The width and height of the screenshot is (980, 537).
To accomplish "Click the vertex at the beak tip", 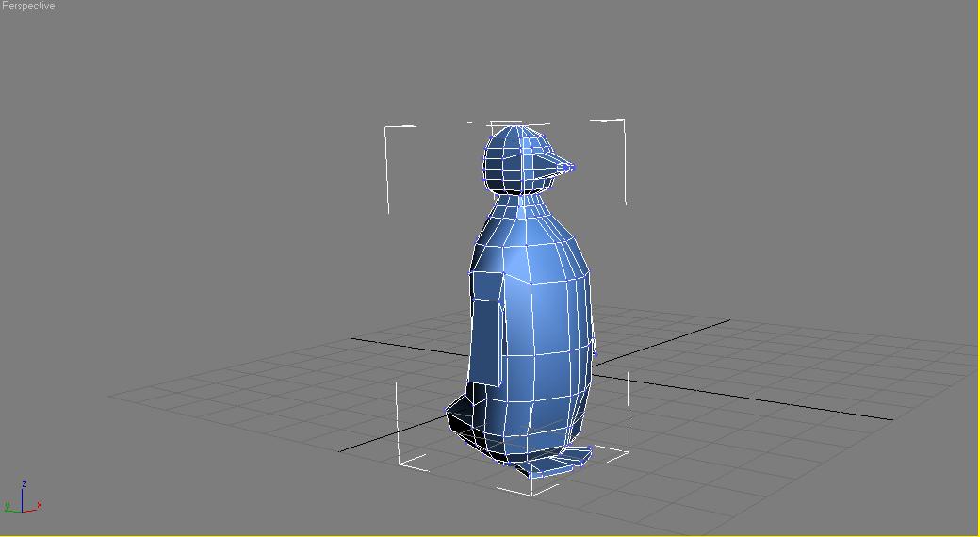I will (x=569, y=169).
